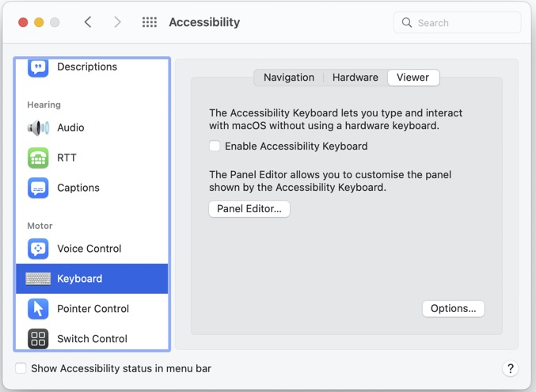Show all preferences grid icon
This screenshot has width=536, height=392.
(149, 22)
